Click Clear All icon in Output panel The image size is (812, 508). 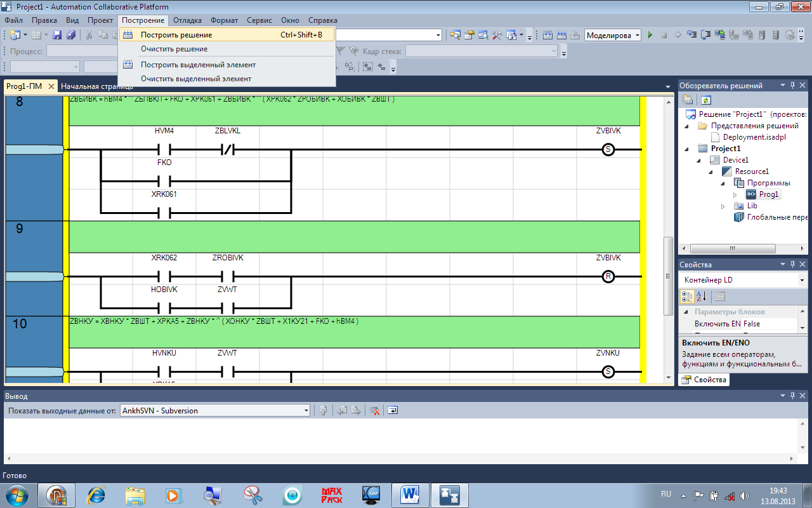click(374, 410)
